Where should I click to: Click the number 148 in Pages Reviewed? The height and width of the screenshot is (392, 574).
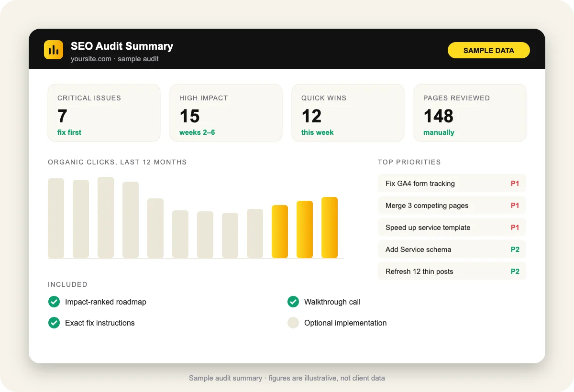tap(439, 116)
